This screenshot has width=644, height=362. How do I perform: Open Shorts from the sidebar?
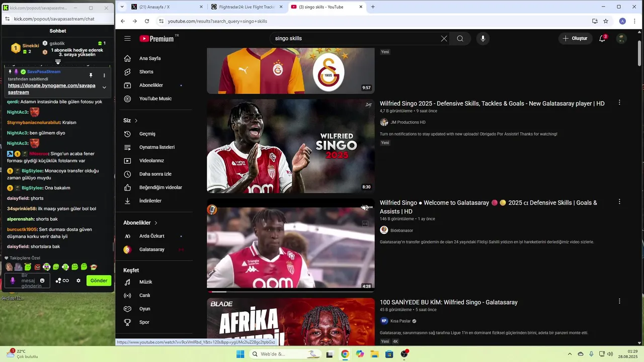click(x=156, y=72)
